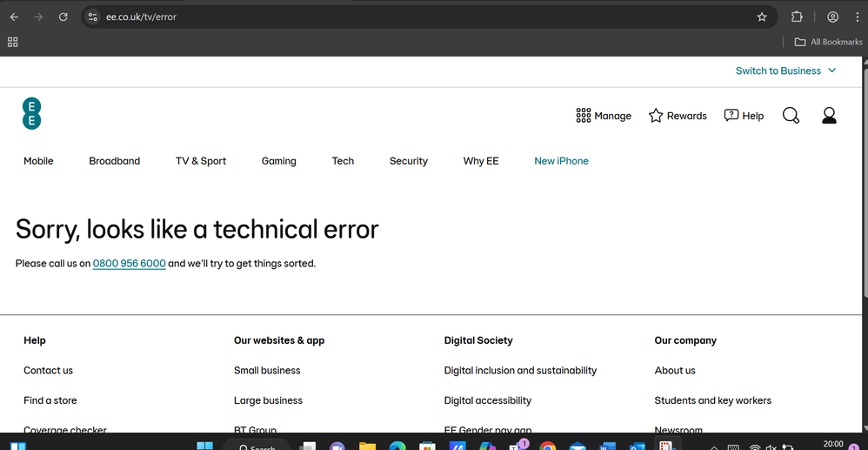Click the 0800 956 6000 phone link
This screenshot has height=450, width=868.
129,264
